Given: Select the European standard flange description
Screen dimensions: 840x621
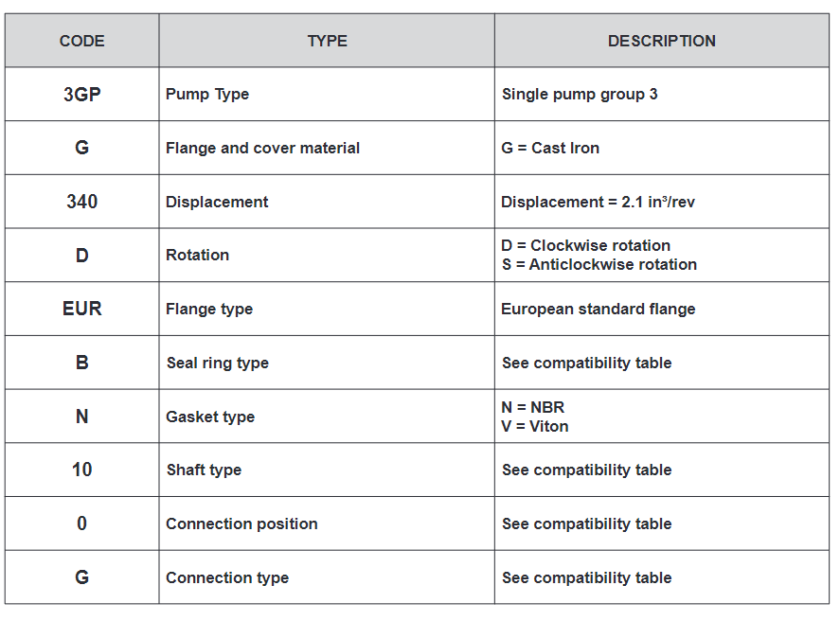Looking at the screenshot, I should coord(598,309).
